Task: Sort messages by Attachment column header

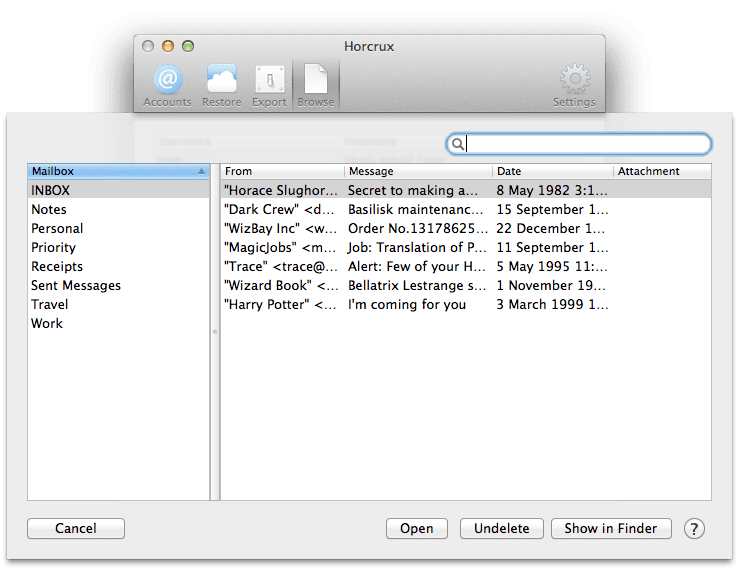Action: (x=662, y=171)
